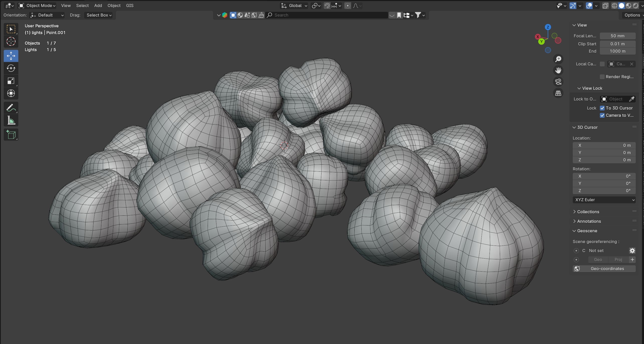Open the XYZ Euler rotation dropdown
This screenshot has height=344, width=644.
[x=604, y=200]
